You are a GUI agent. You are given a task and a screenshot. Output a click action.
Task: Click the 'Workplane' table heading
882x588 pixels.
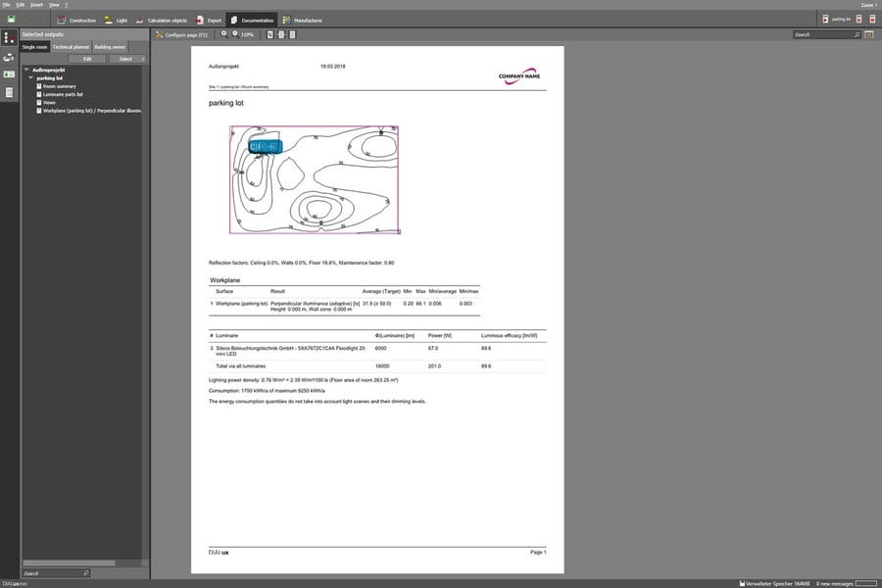(225, 280)
